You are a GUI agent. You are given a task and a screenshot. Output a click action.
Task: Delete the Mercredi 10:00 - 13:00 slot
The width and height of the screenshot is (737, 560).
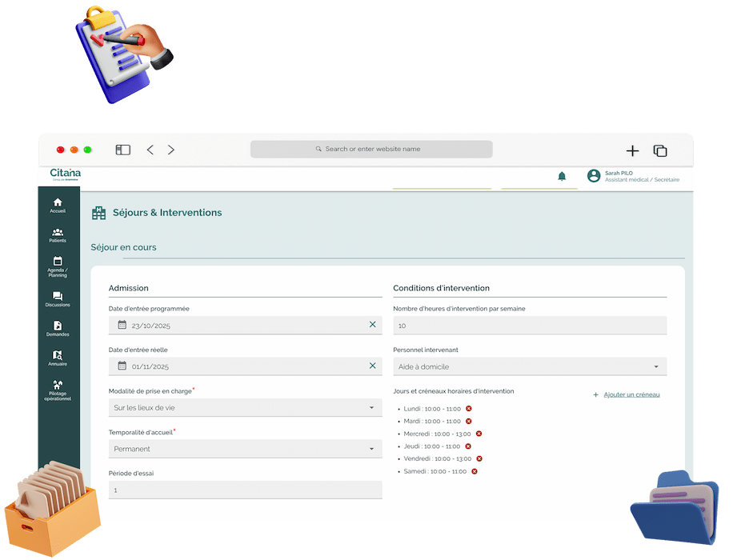pos(479,434)
